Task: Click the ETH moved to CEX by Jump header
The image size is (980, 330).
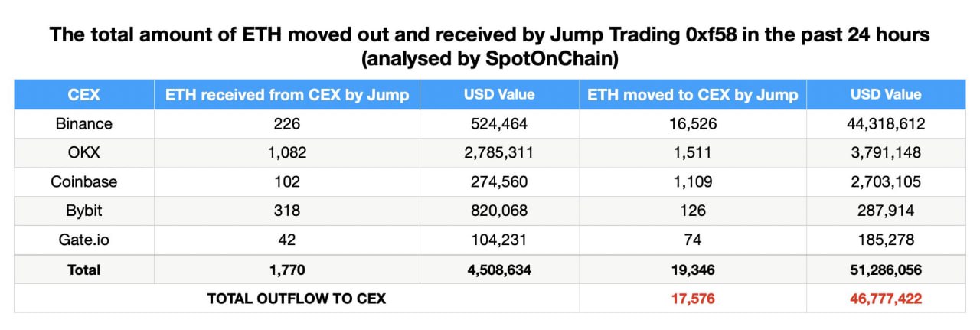Action: click(x=693, y=95)
